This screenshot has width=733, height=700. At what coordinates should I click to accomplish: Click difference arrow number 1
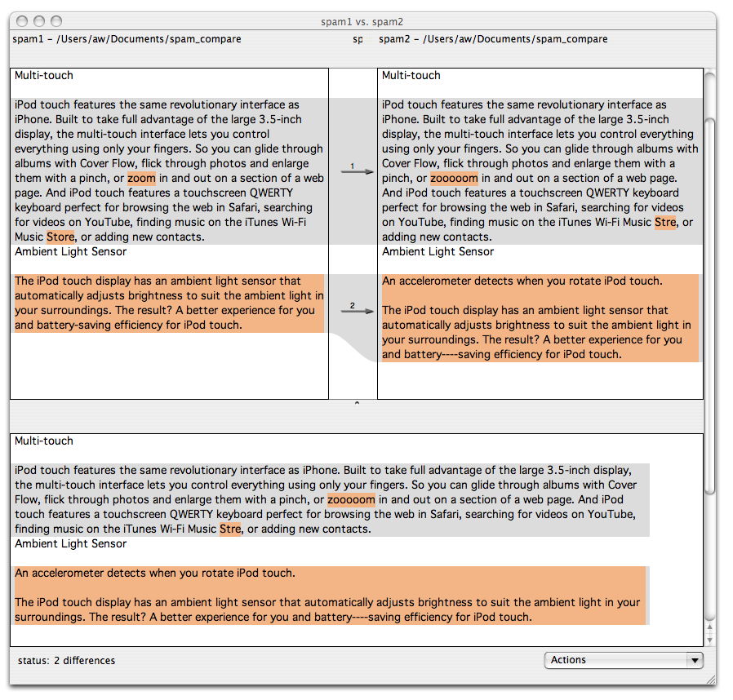click(358, 171)
